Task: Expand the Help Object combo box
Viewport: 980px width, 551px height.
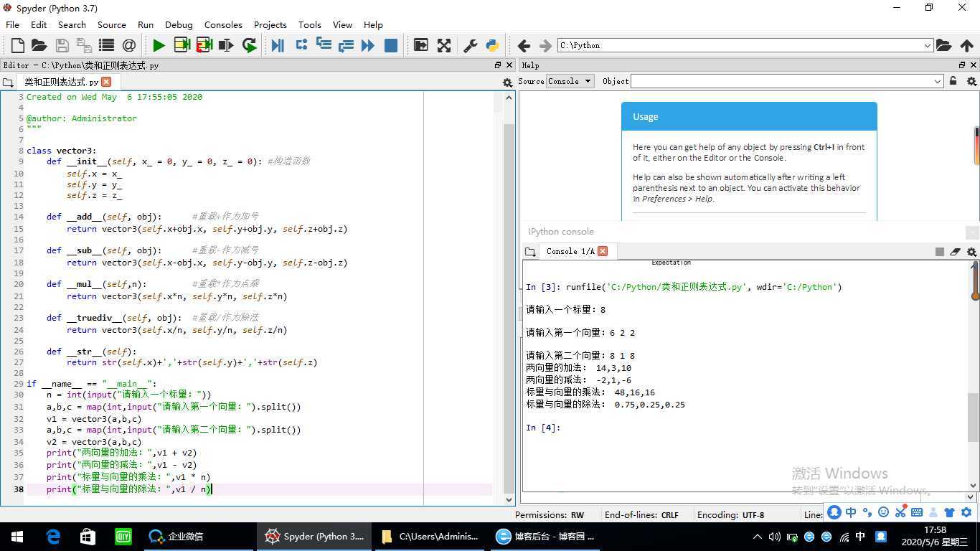Action: 938,81
